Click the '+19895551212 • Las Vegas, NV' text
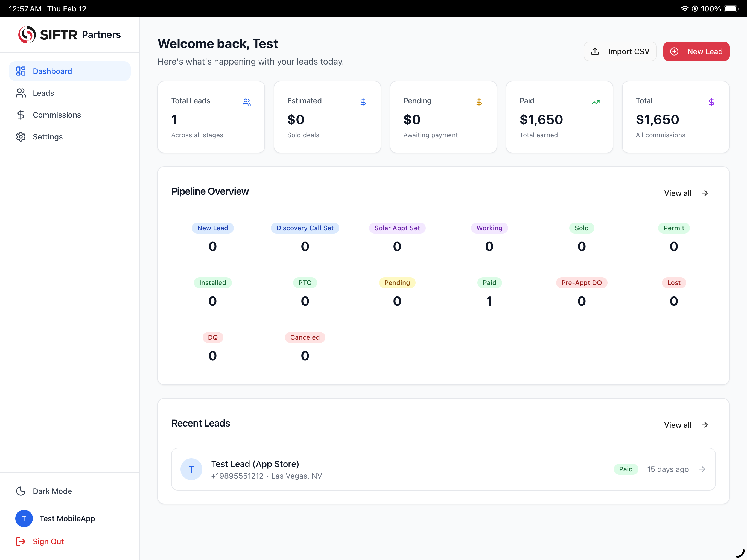 click(266, 476)
